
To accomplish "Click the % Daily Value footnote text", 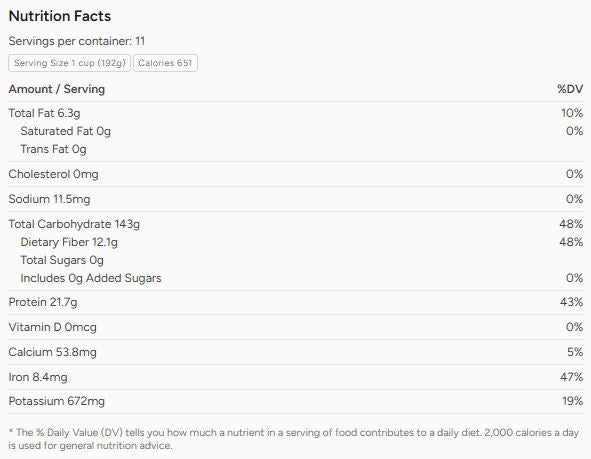I will [x=294, y=439].
